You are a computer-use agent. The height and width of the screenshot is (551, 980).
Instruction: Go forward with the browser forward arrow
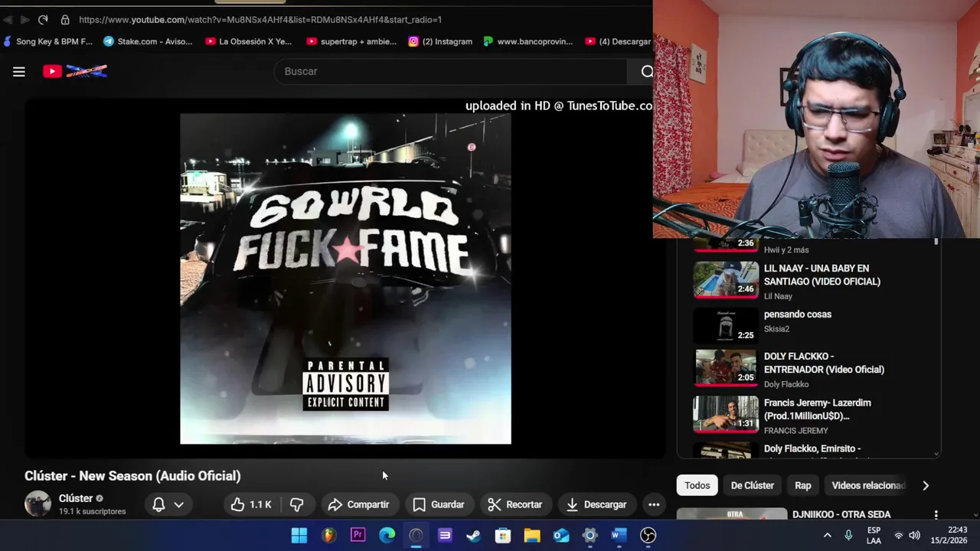tap(24, 19)
